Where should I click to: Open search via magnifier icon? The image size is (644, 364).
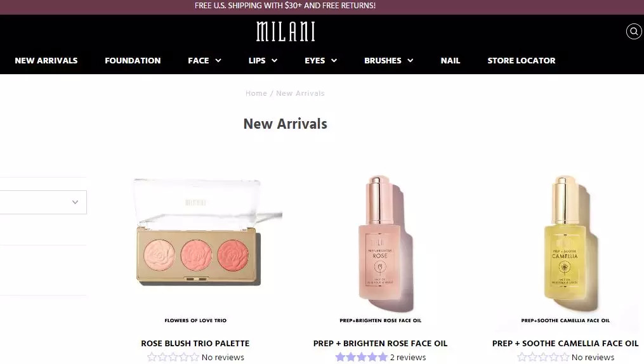point(634,31)
